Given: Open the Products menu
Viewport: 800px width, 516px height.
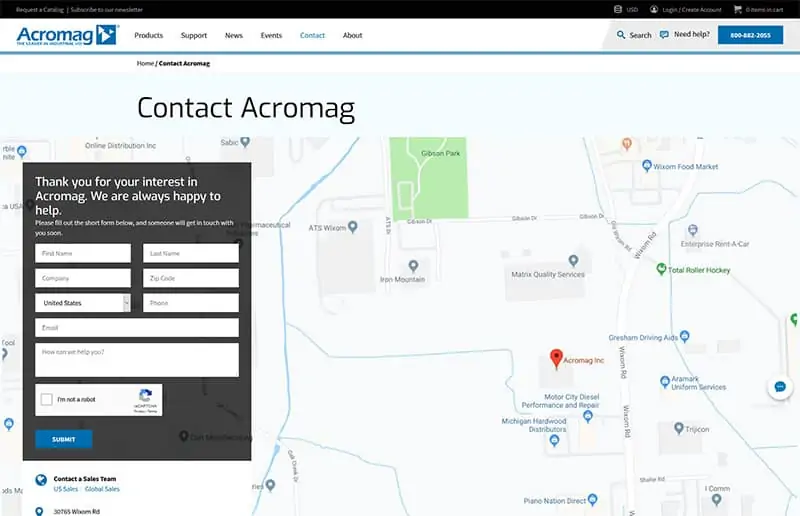Looking at the screenshot, I should [148, 35].
